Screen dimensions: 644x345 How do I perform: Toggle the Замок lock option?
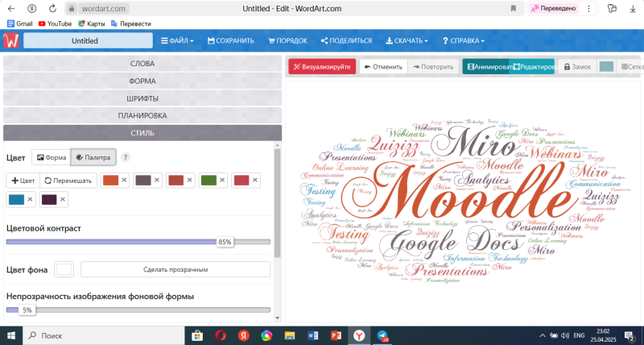point(576,67)
